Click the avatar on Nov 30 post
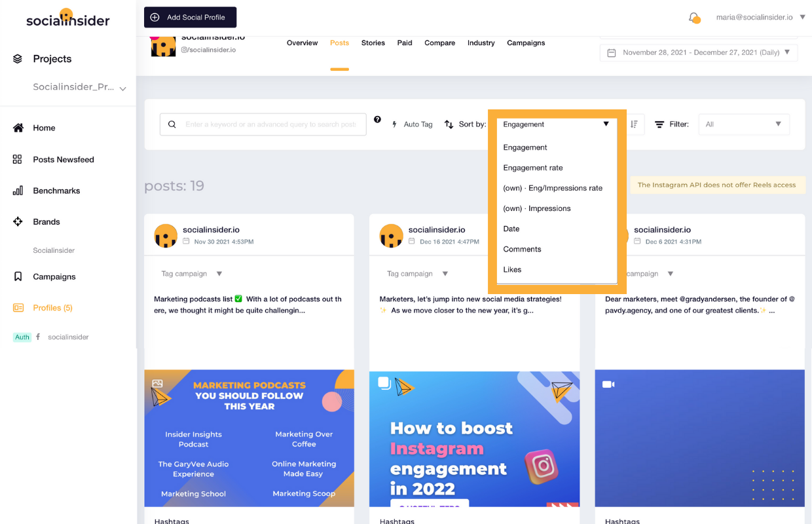Viewport: 812px width, 524px height. point(166,236)
